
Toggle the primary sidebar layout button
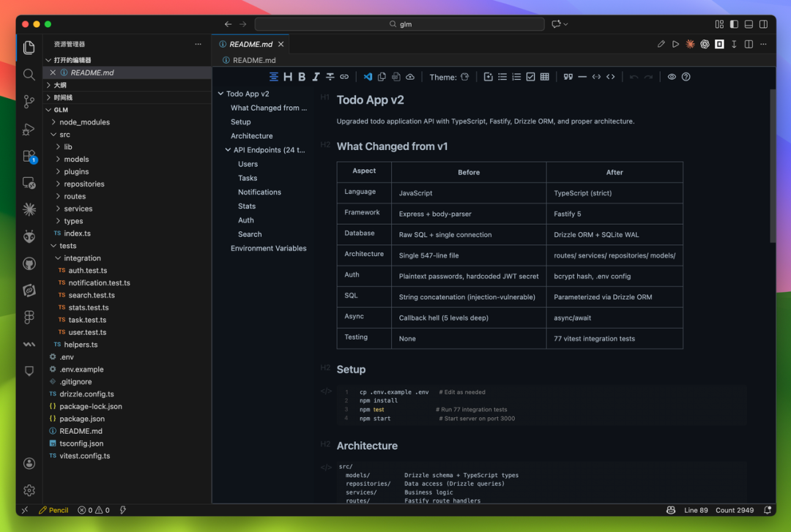[734, 24]
